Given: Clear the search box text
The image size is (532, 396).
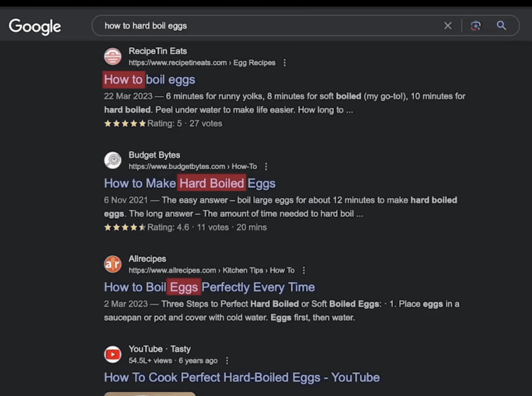Looking at the screenshot, I should click(x=448, y=26).
